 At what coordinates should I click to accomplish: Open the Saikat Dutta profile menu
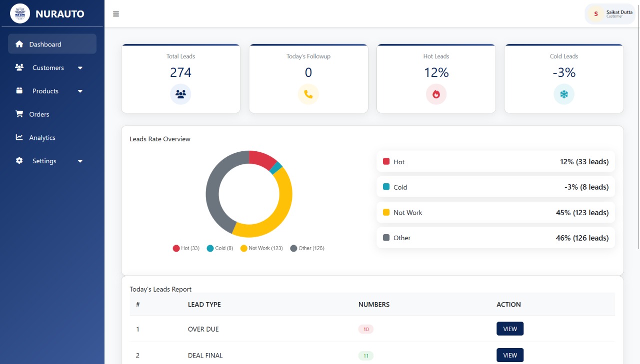coord(610,13)
